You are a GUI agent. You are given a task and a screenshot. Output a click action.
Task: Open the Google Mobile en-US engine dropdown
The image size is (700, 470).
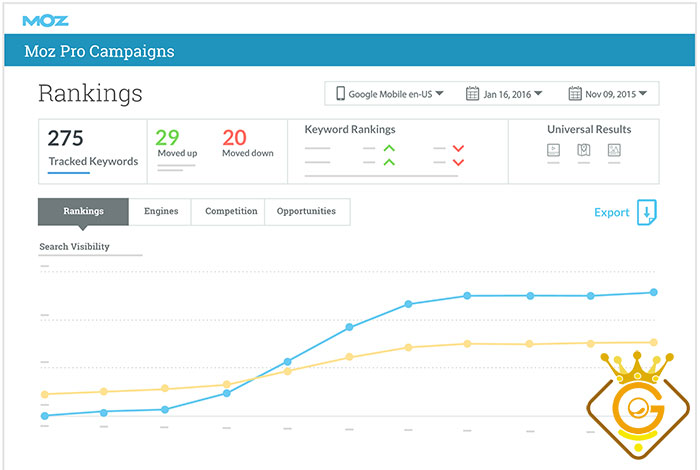coord(390,94)
